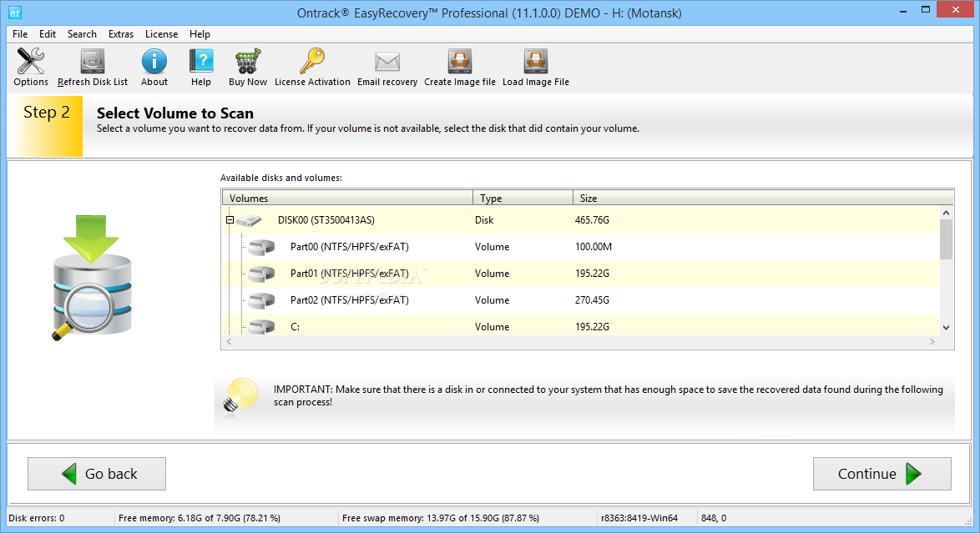Open the Help menu
The height and width of the screenshot is (533, 980).
click(x=200, y=34)
